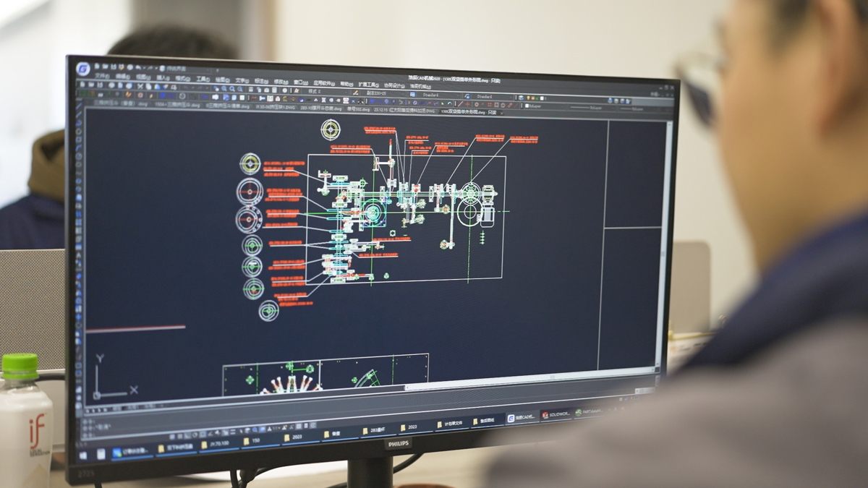Close the active read-only drawing tab
Screen dimensions: 868x488
pos(501,113)
